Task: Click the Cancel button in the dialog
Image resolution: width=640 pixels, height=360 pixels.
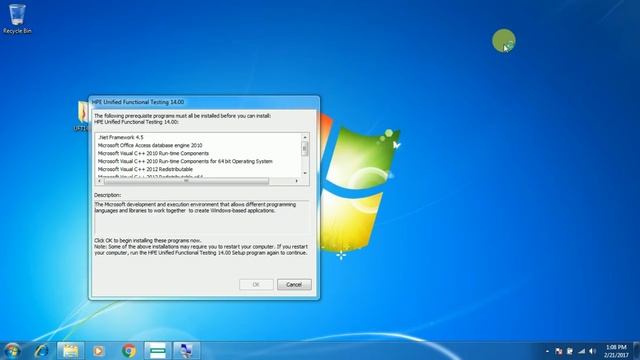Action: click(294, 284)
